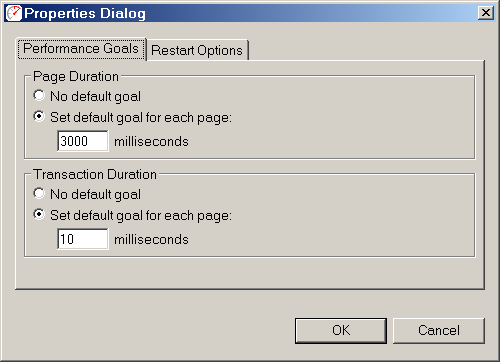Screen dimensions: 500x362
Task: Click milliseconds label beside the 10 field
Action: (x=151, y=240)
